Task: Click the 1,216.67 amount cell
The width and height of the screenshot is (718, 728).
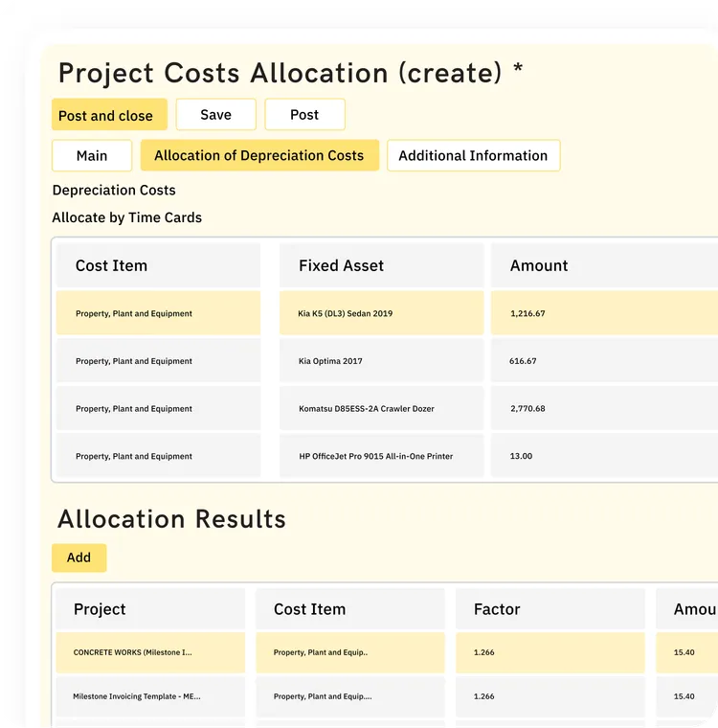Action: tap(604, 313)
